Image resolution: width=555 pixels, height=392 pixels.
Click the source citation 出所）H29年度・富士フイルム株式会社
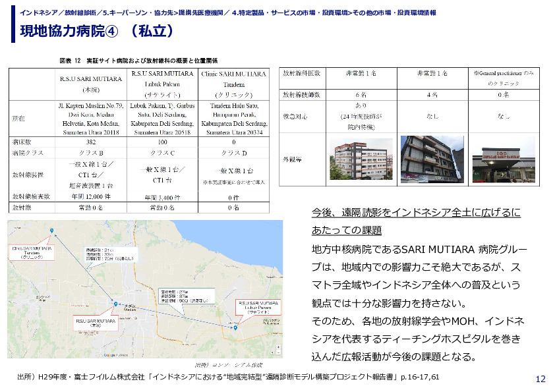pyautogui.click(x=228, y=377)
